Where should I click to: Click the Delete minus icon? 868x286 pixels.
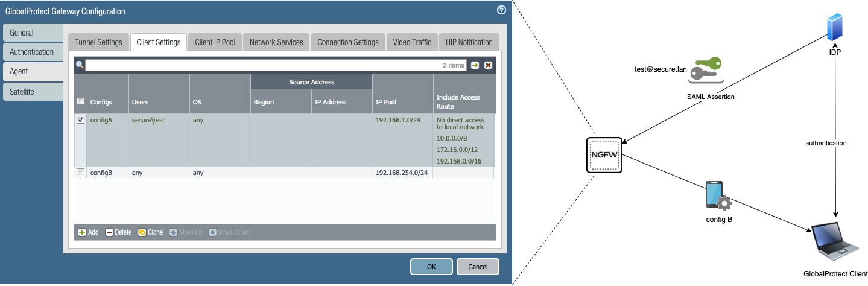[x=109, y=232]
